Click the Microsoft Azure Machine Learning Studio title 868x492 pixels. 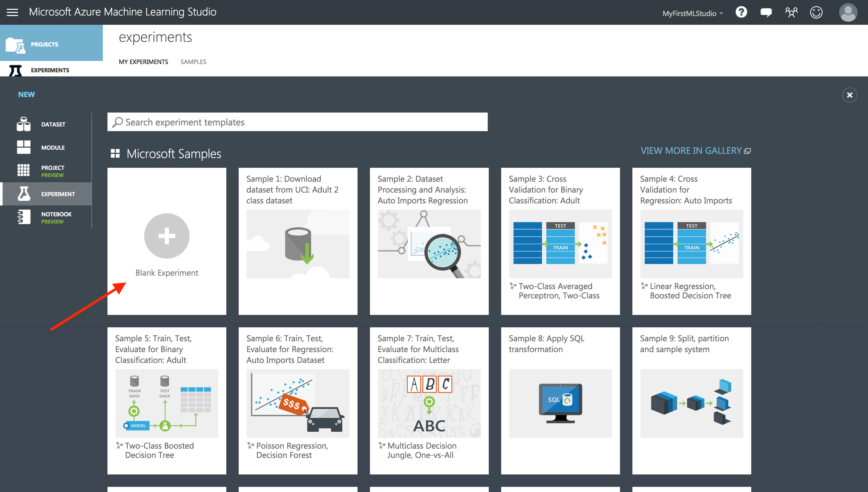[x=122, y=12]
